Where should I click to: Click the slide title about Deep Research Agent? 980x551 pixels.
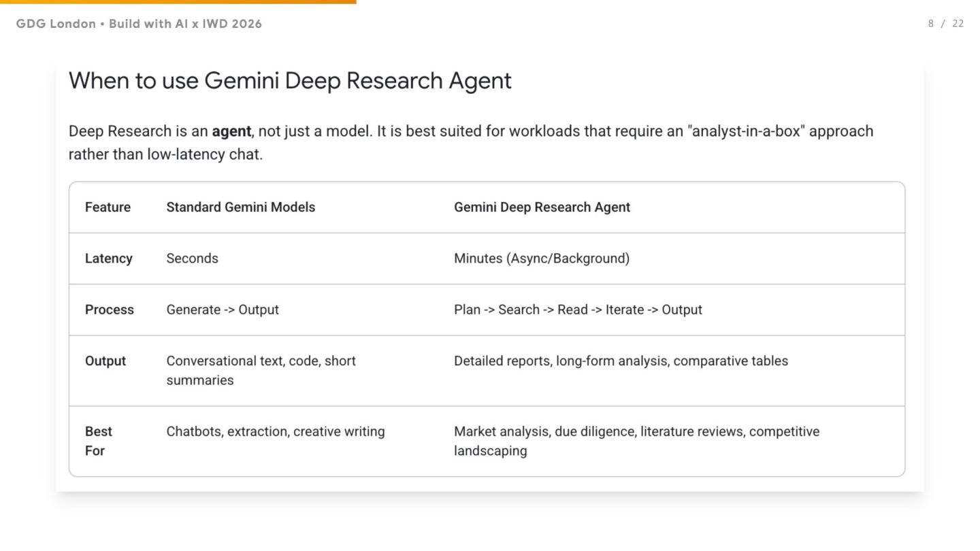(290, 81)
